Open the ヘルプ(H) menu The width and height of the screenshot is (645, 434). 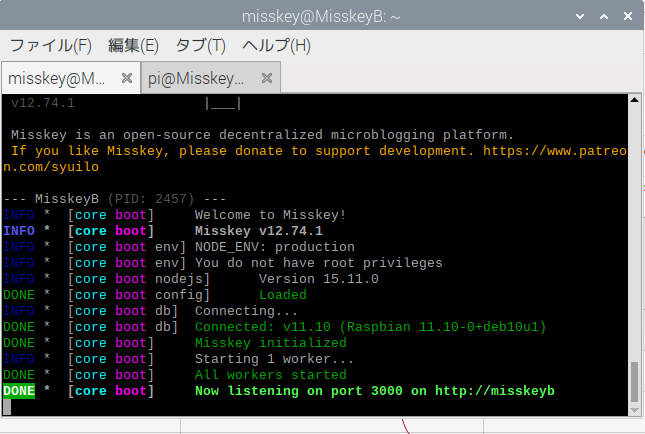pyautogui.click(x=276, y=45)
